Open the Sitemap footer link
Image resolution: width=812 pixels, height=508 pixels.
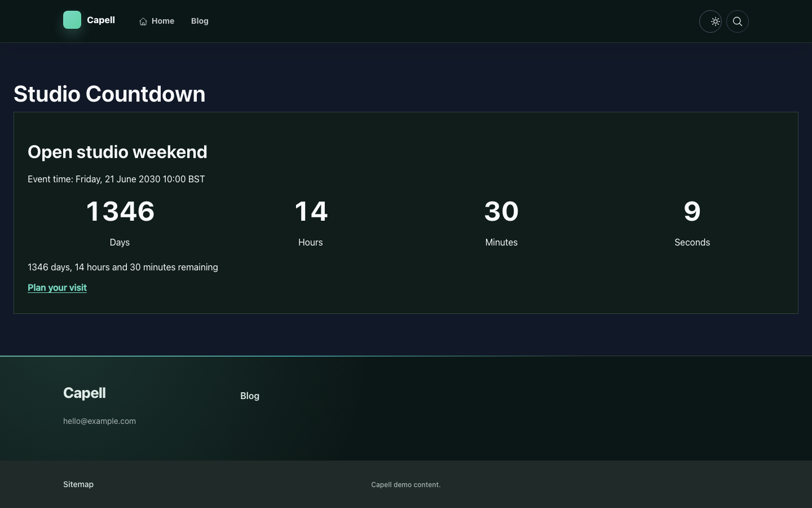[78, 484]
